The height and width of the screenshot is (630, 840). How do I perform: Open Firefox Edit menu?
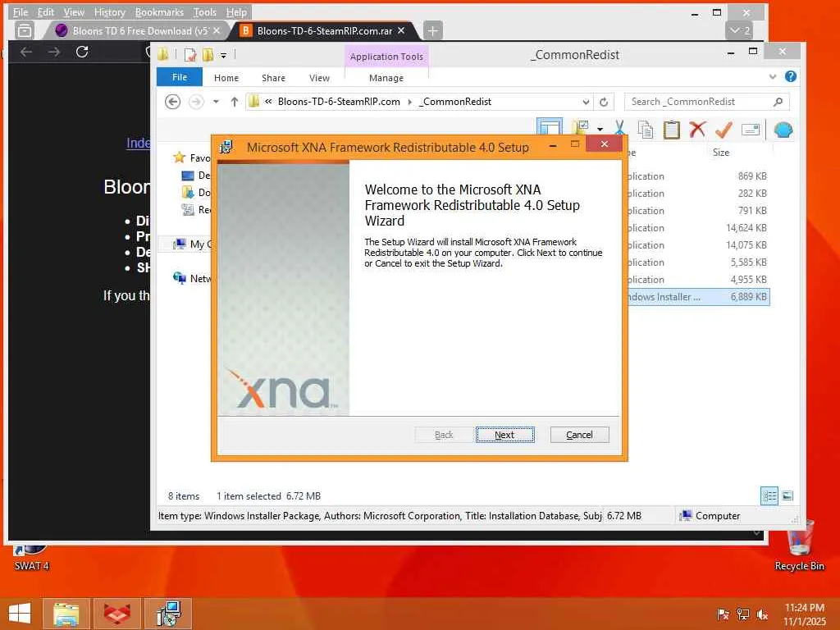(x=46, y=11)
